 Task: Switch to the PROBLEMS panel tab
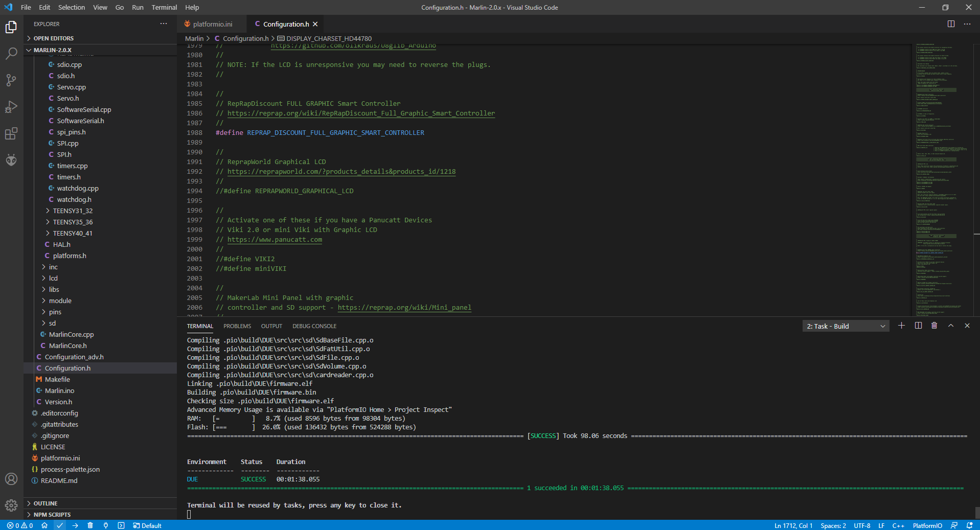pos(237,326)
